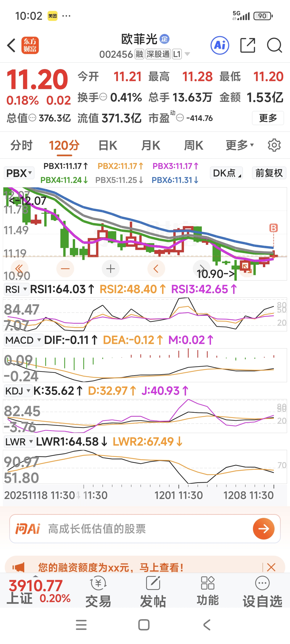Tap the 换手 info circle icon
Image resolution: width=290 pixels, height=644 pixels.
click(x=103, y=96)
